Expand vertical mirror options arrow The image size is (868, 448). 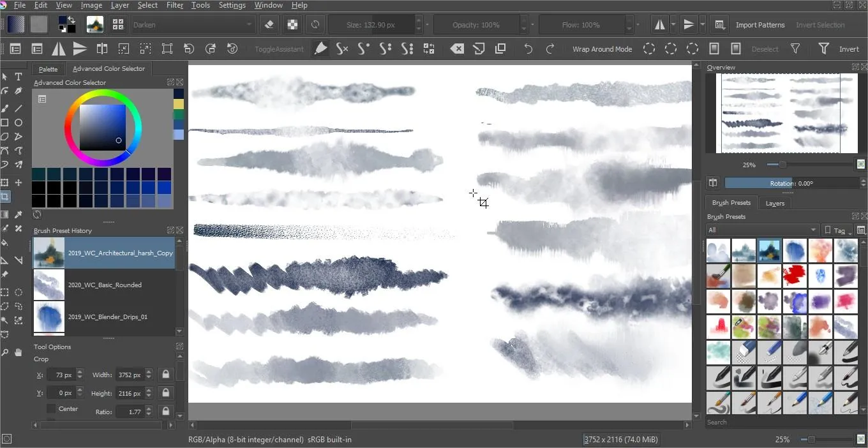click(x=702, y=25)
